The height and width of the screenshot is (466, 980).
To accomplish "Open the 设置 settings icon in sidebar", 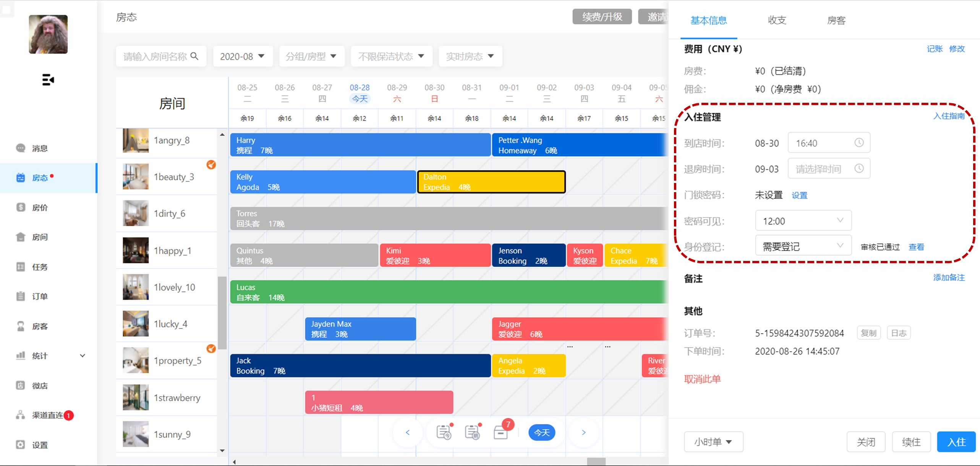I will click(21, 445).
